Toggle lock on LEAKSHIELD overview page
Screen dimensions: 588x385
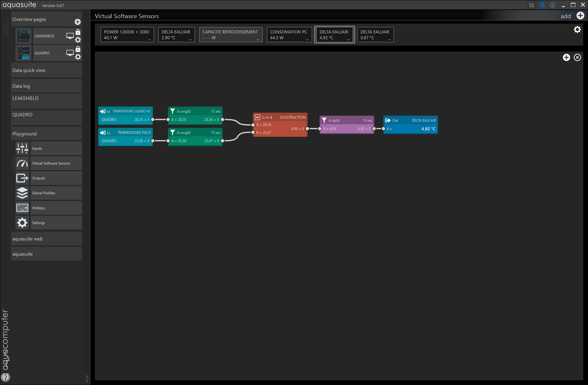pyautogui.click(x=78, y=32)
